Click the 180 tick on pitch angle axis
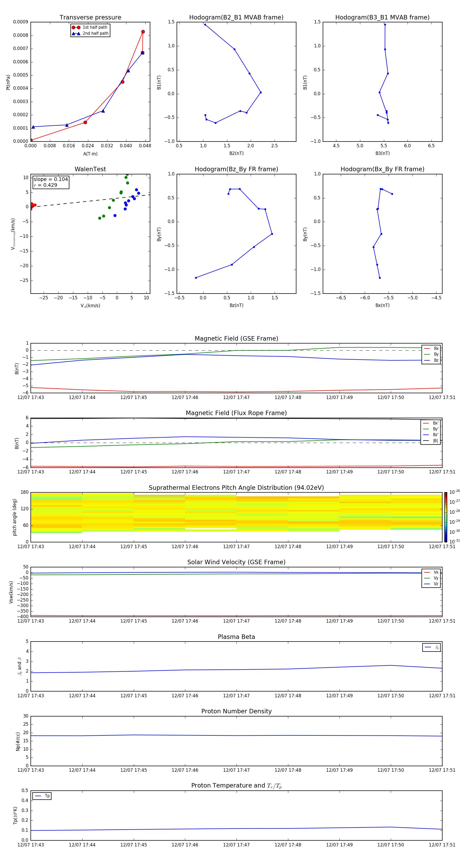Image resolution: width=473 pixels, height=868 pixels. (x=25, y=492)
